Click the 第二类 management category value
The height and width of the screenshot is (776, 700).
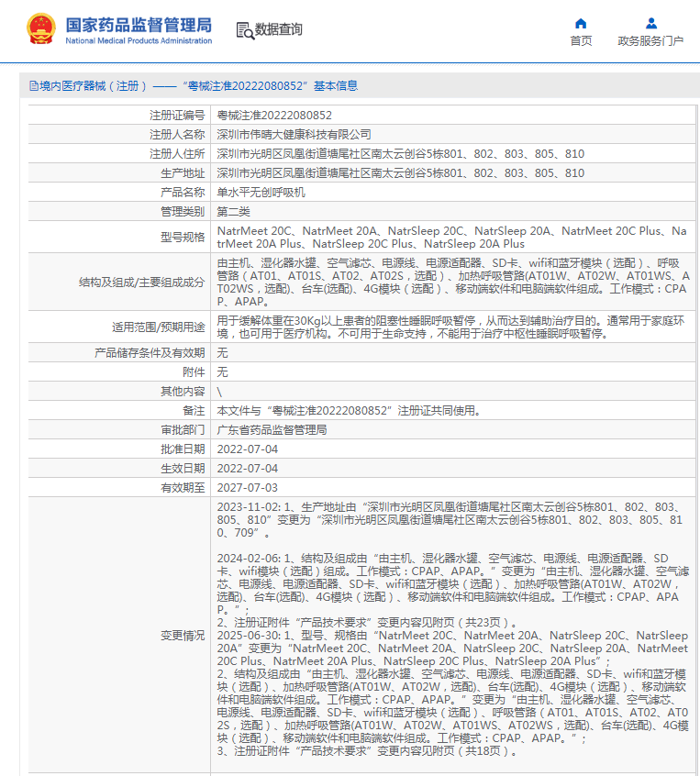[x=233, y=212]
